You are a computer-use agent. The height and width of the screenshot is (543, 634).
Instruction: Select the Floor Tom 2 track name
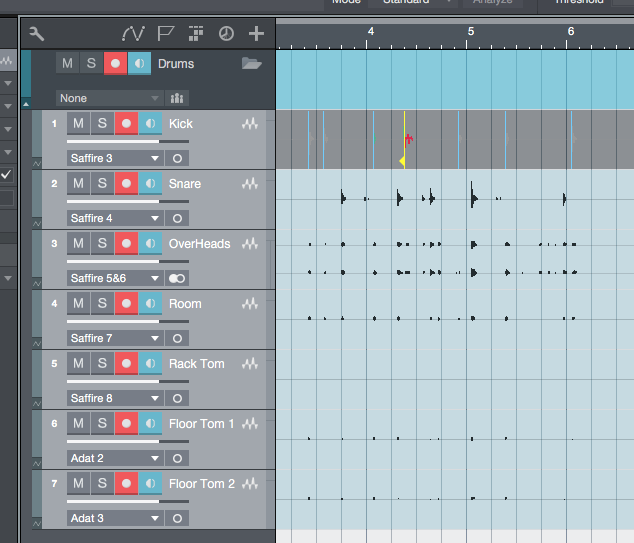coord(201,484)
